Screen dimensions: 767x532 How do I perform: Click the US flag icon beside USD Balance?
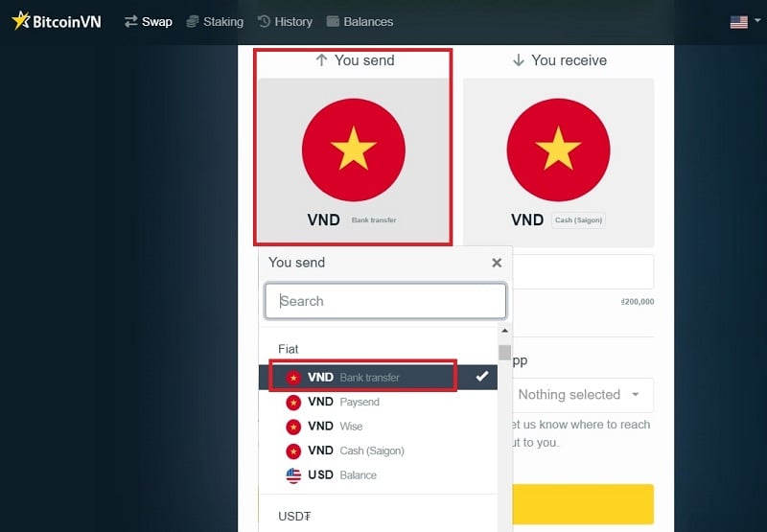[293, 475]
